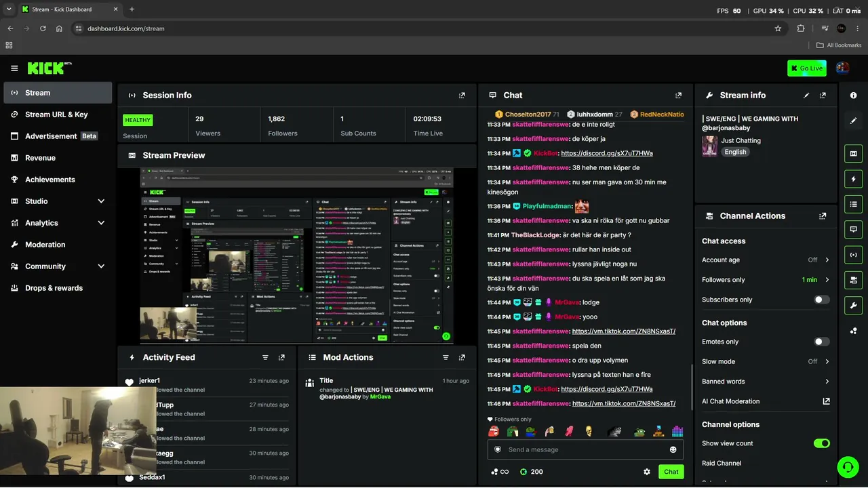This screenshot has width=868, height=488.
Task: Edit stream info with the pencil icon
Action: [806, 96]
